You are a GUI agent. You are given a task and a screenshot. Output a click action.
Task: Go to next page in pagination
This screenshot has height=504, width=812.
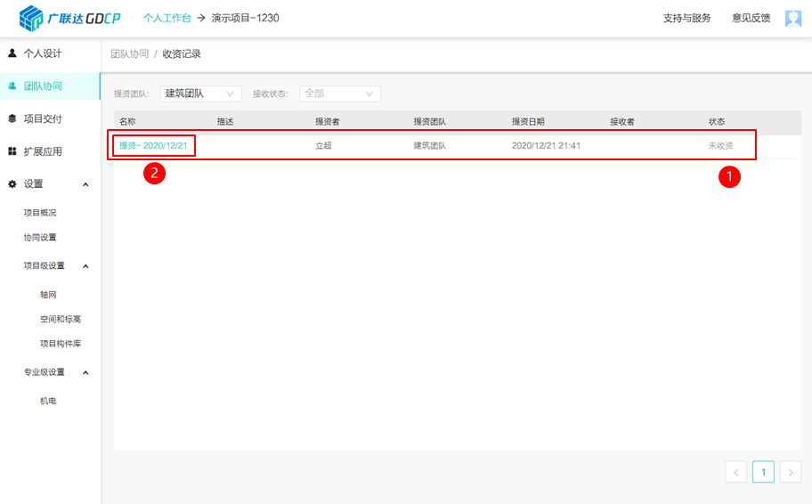[x=791, y=472]
